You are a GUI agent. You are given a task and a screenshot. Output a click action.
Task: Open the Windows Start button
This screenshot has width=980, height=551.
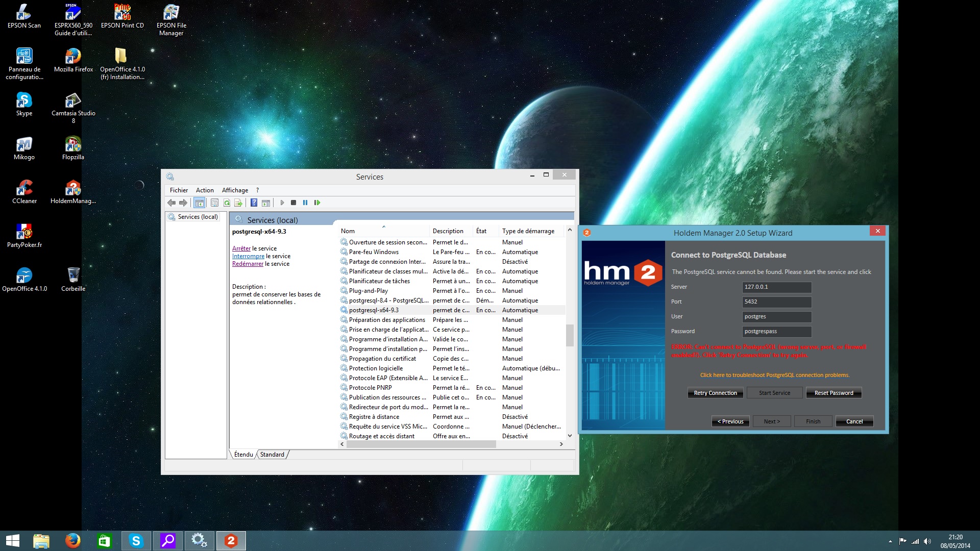tap(12, 541)
